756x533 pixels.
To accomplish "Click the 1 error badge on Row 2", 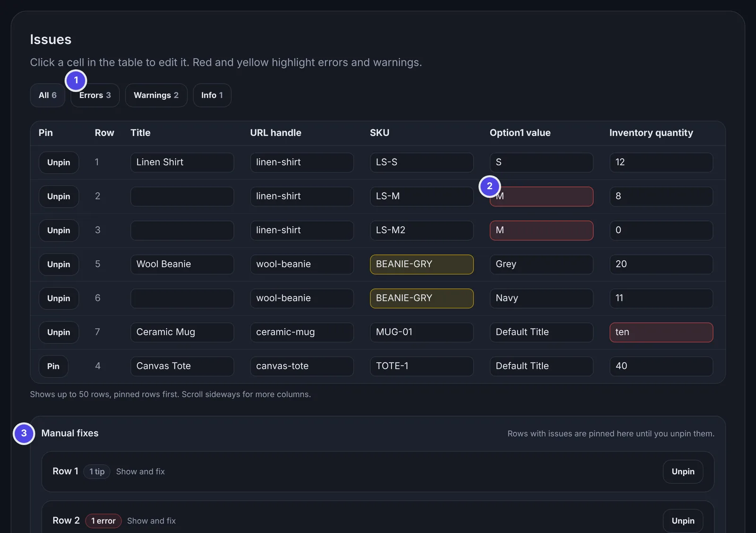I will click(103, 521).
